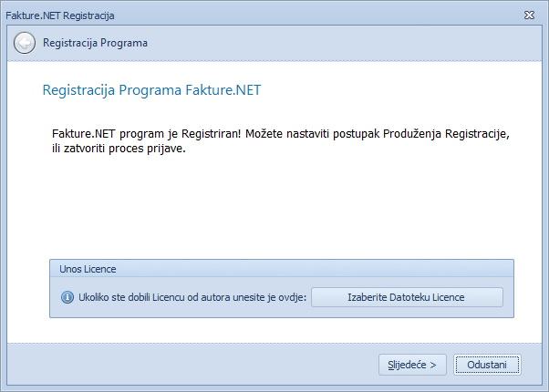
Task: Proceed with the Sljedeće button
Action: [412, 365]
